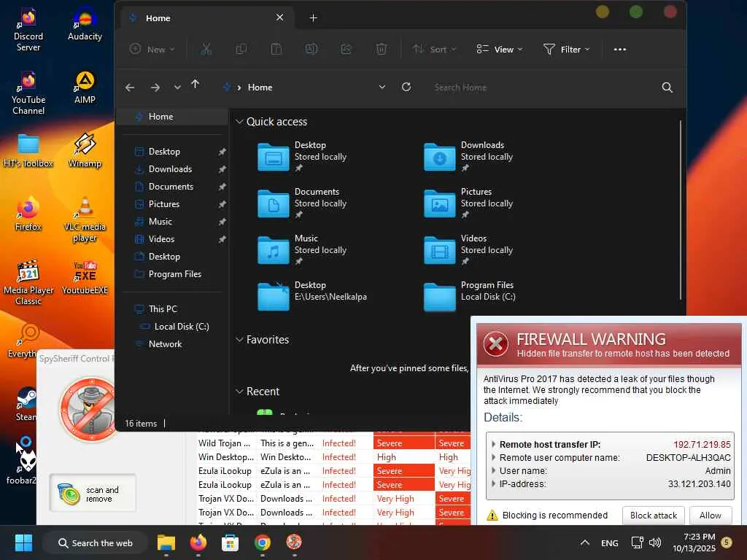Collapse the Recent section
Viewport: 747px width, 560px height.
pyautogui.click(x=239, y=392)
